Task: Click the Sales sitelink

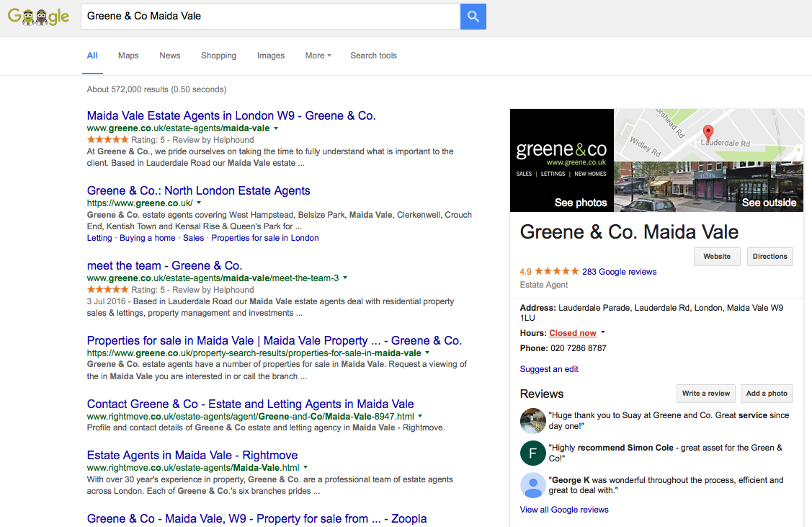Action: (x=193, y=238)
